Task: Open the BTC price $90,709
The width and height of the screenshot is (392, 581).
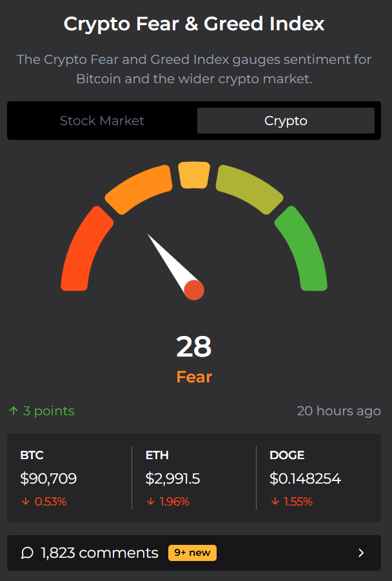Action: 48,478
